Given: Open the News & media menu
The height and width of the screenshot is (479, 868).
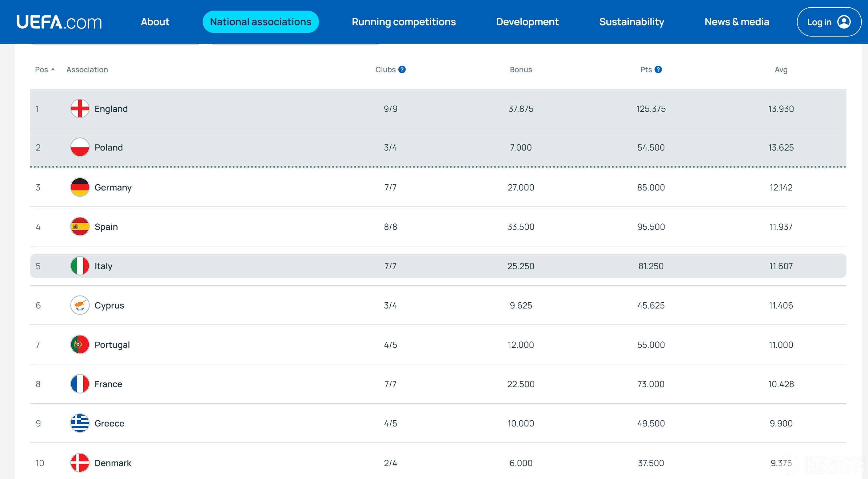Looking at the screenshot, I should [737, 22].
